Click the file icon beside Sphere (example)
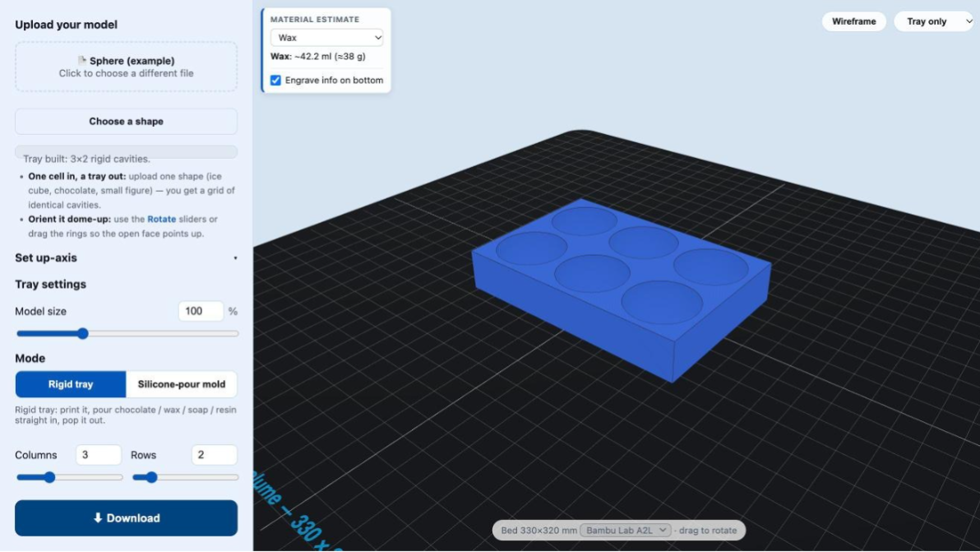This screenshot has height=552, width=980. click(82, 61)
